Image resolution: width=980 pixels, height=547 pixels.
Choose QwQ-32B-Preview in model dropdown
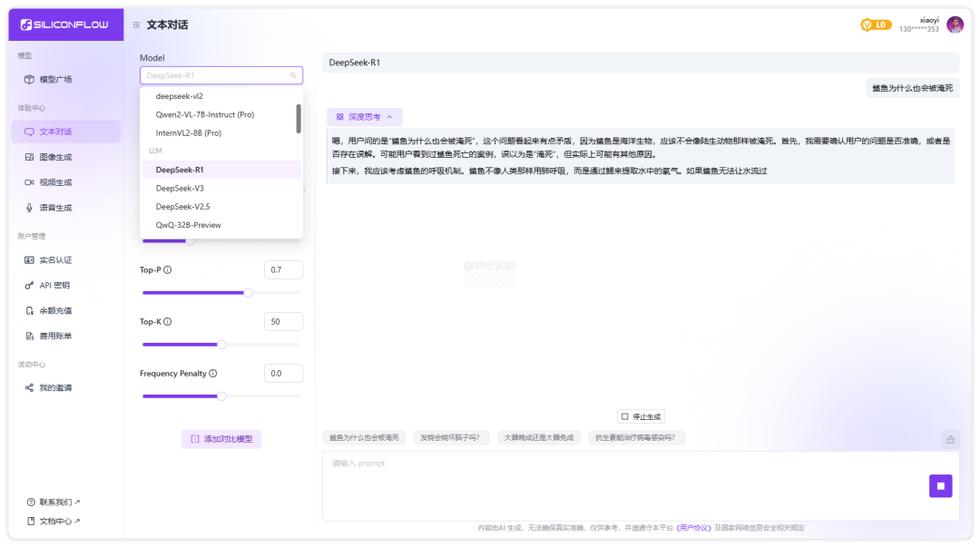click(189, 225)
